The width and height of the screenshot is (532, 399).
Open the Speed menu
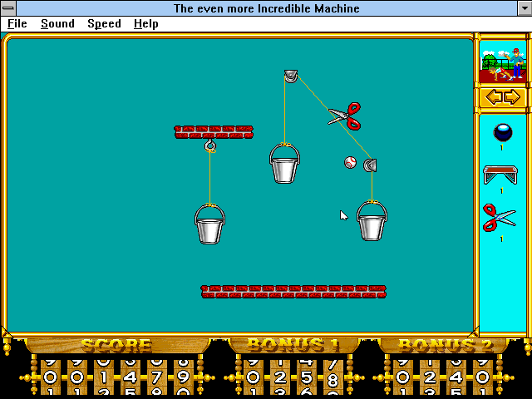point(104,24)
